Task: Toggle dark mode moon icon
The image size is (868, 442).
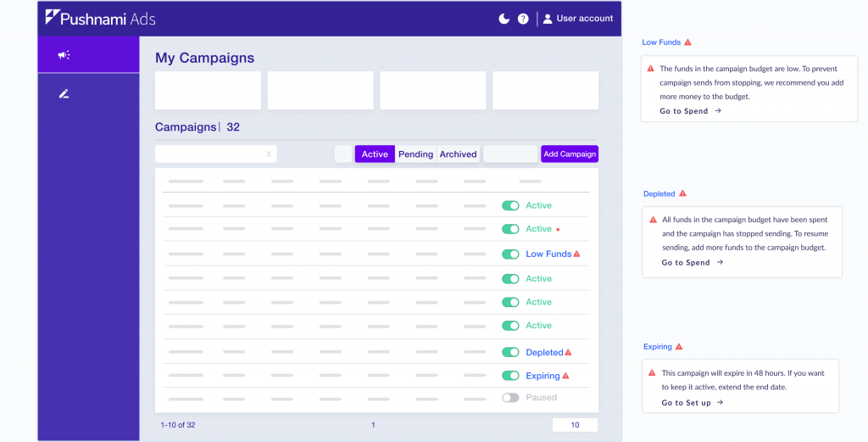Action: (x=504, y=19)
